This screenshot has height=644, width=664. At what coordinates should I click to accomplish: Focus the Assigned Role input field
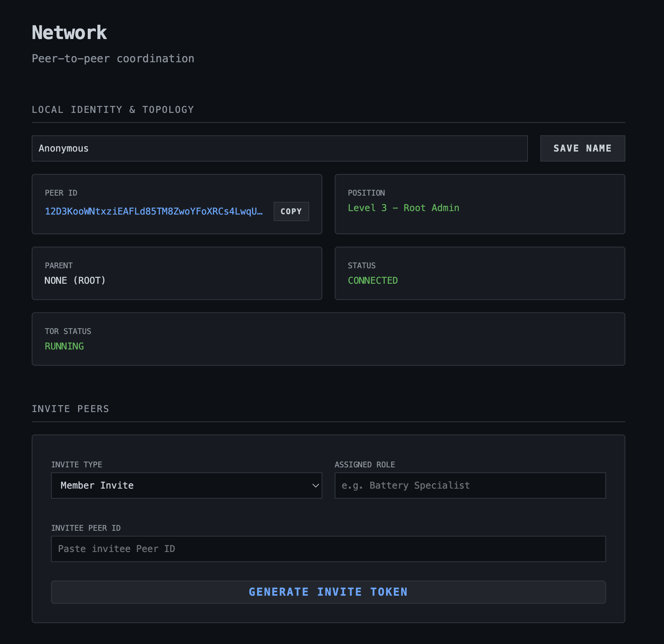(x=470, y=486)
